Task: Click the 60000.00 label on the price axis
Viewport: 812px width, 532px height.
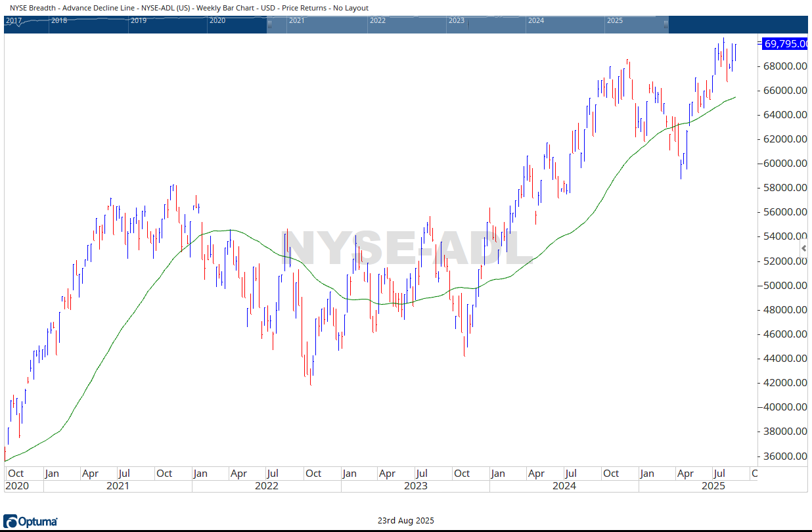Action: pos(785,164)
